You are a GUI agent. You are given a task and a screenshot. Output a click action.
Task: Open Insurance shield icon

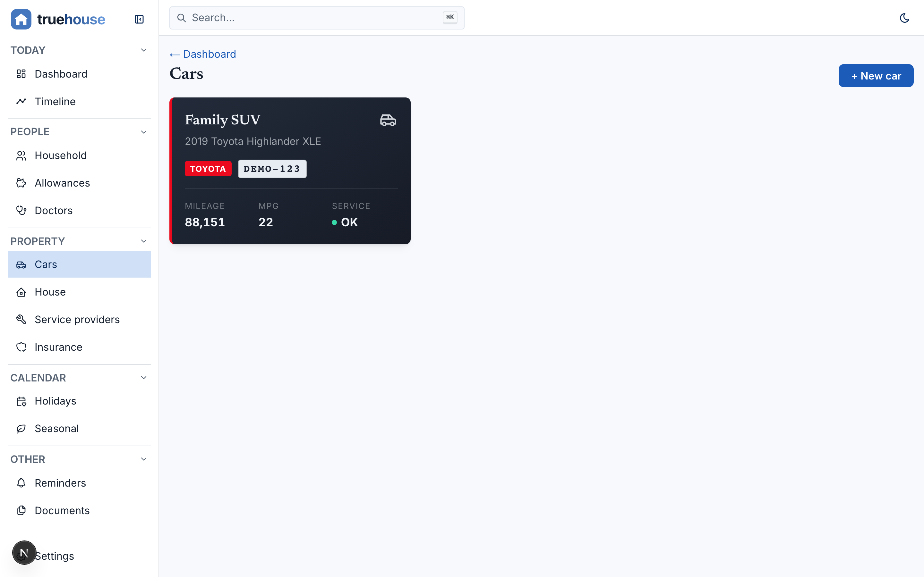(21, 347)
